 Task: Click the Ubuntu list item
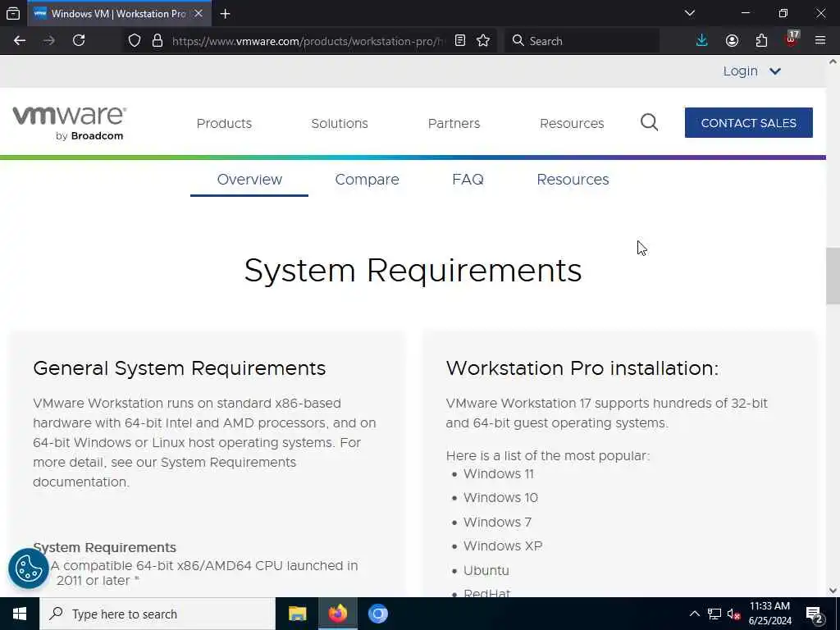(x=486, y=571)
